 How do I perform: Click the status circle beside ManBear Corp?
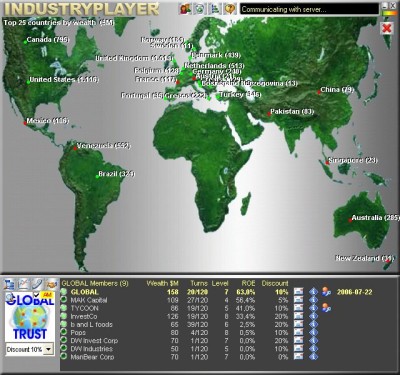[64, 356]
